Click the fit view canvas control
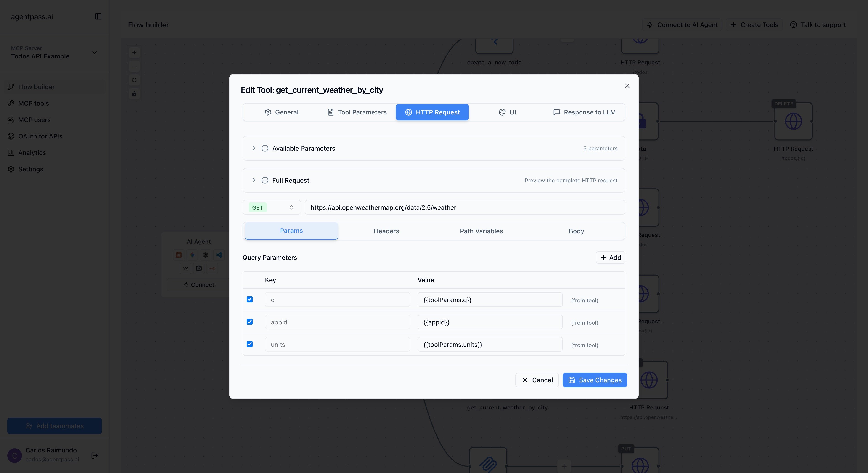 (x=134, y=80)
